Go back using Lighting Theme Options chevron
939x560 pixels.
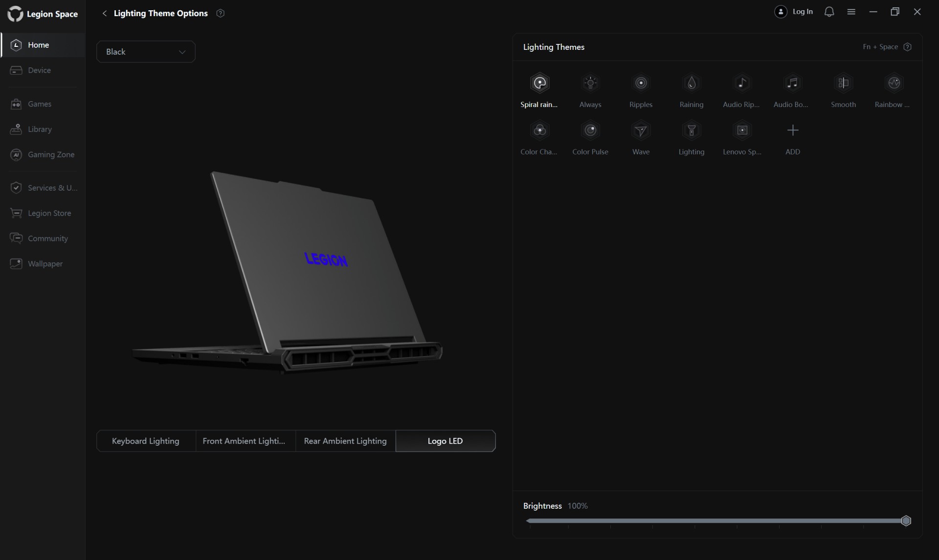pyautogui.click(x=104, y=13)
